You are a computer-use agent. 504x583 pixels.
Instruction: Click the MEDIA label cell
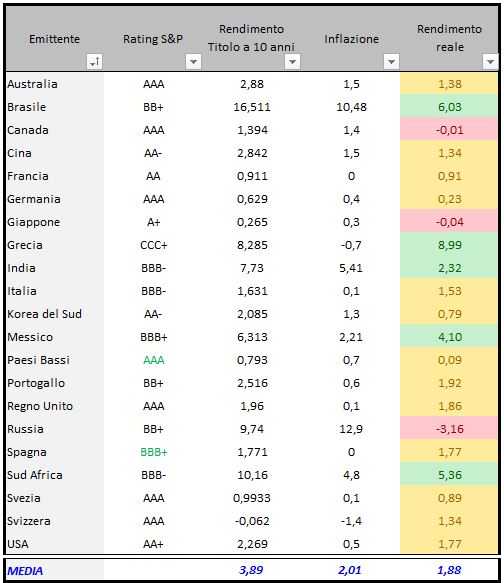click(55, 570)
